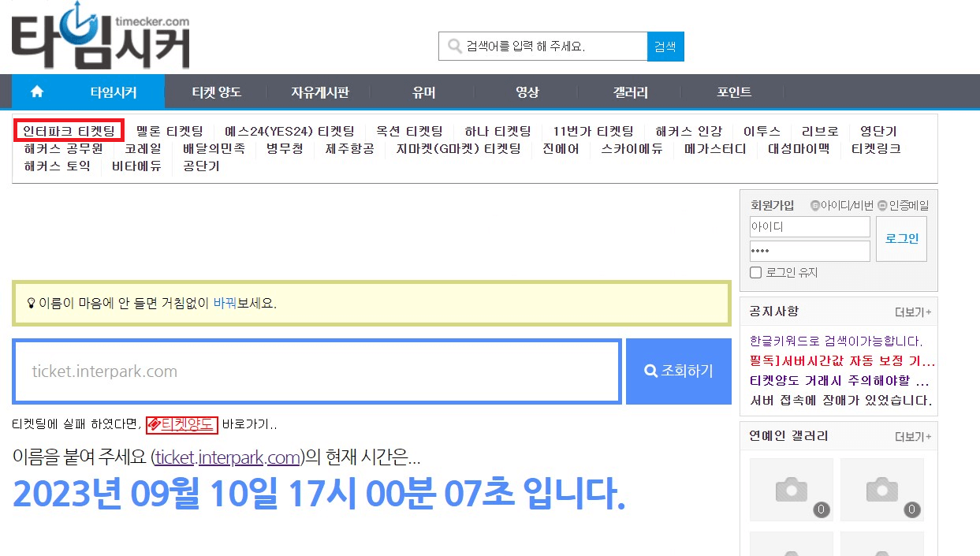980x556 pixels.
Task: Click the magnifier icon on the 조회하기 button
Action: pos(650,370)
